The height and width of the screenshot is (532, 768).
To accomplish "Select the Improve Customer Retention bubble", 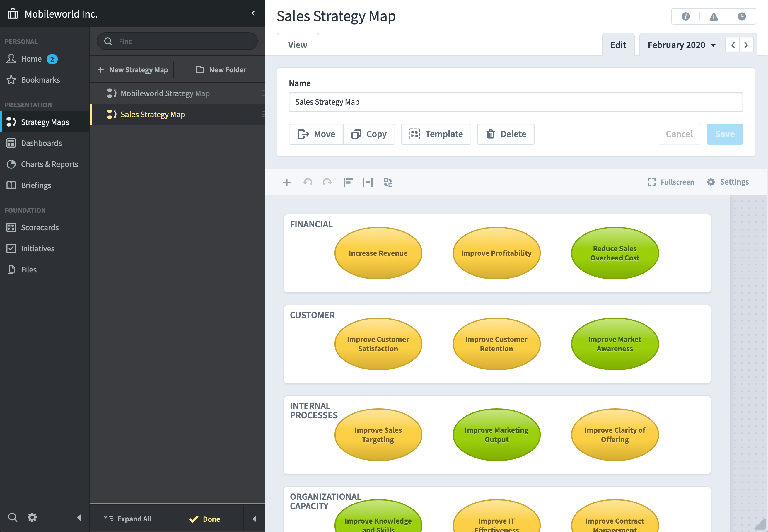I will pos(496,344).
